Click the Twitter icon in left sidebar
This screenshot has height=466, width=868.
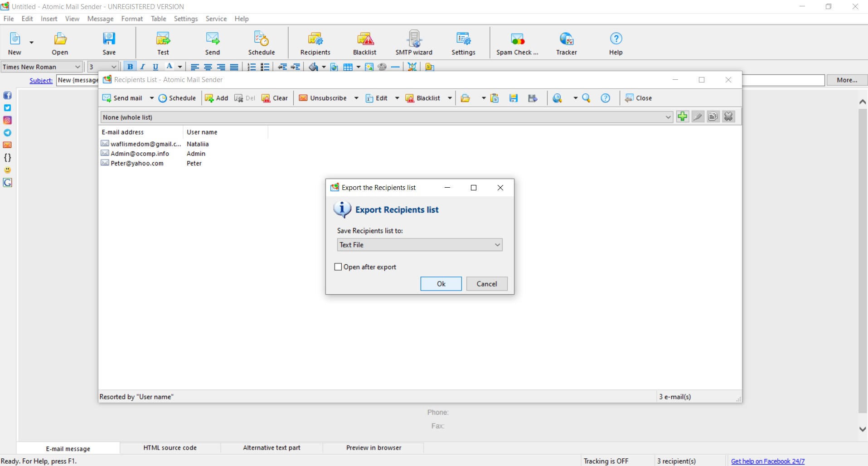point(8,108)
